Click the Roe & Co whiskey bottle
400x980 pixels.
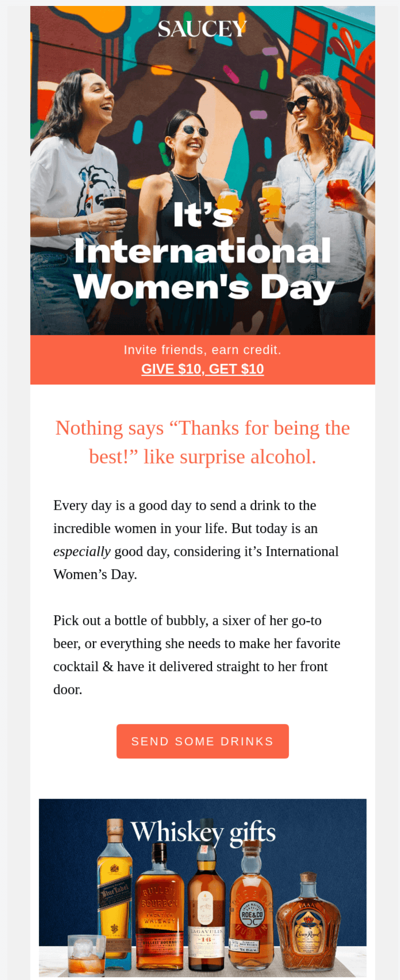tap(252, 914)
